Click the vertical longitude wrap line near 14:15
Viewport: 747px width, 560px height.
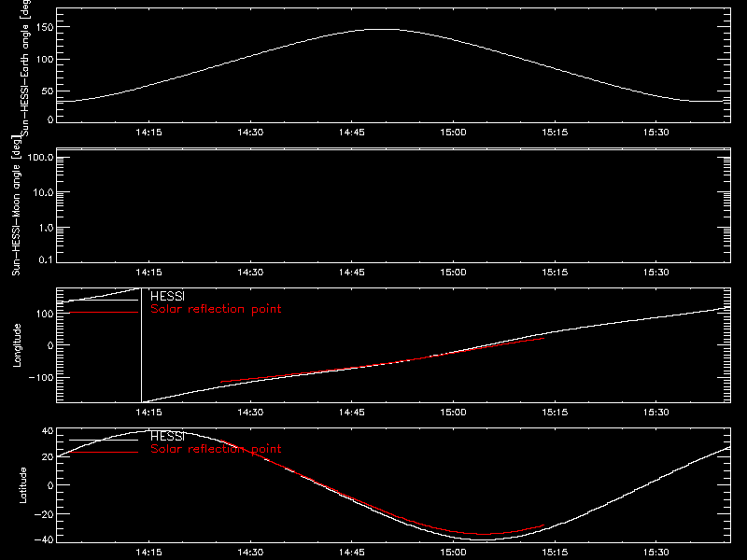(142, 345)
